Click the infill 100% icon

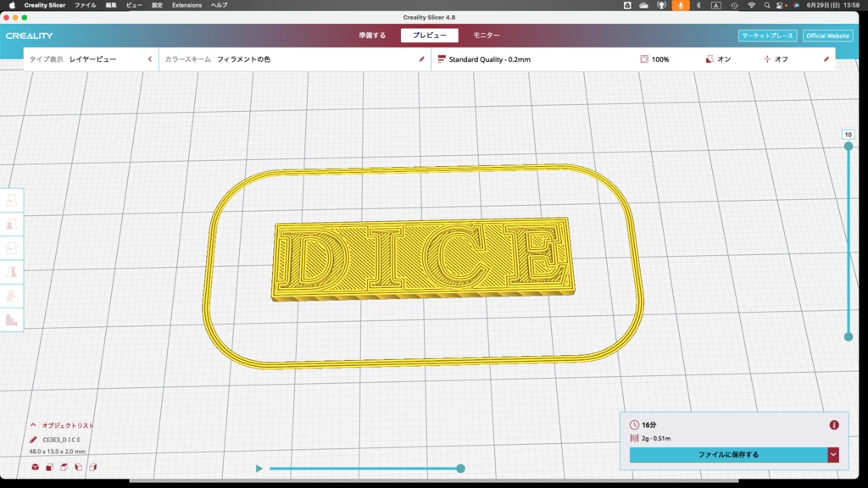click(x=644, y=59)
